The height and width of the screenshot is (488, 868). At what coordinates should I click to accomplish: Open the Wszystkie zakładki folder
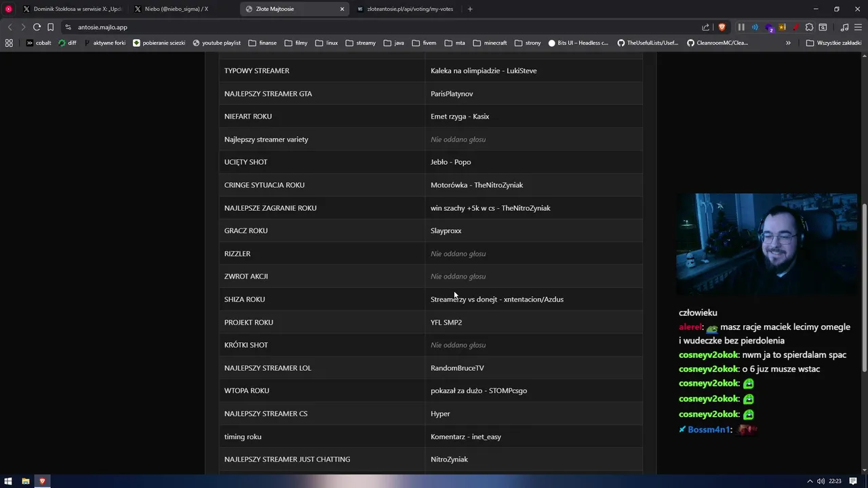(833, 43)
